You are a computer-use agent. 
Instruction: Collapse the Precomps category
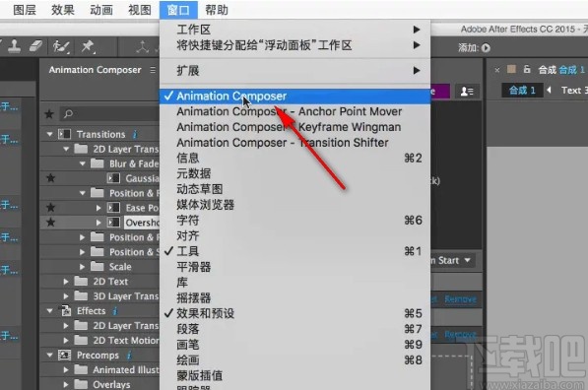(49, 355)
